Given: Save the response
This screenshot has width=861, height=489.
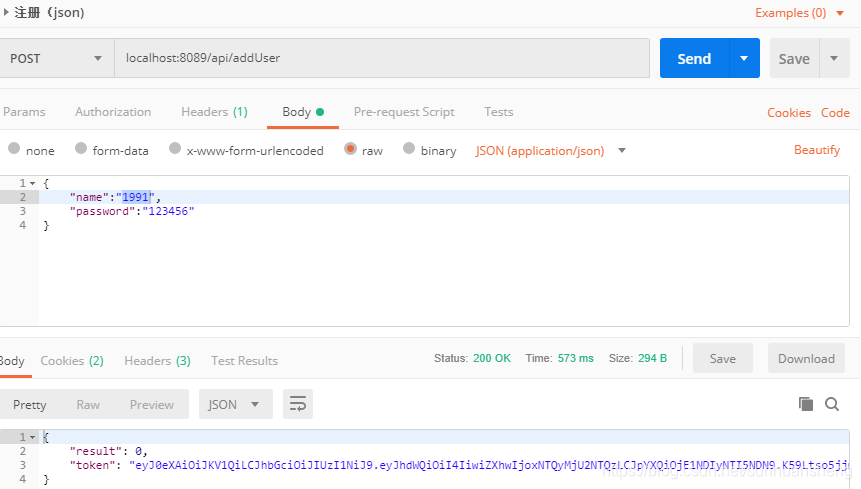Looking at the screenshot, I should pos(723,358).
